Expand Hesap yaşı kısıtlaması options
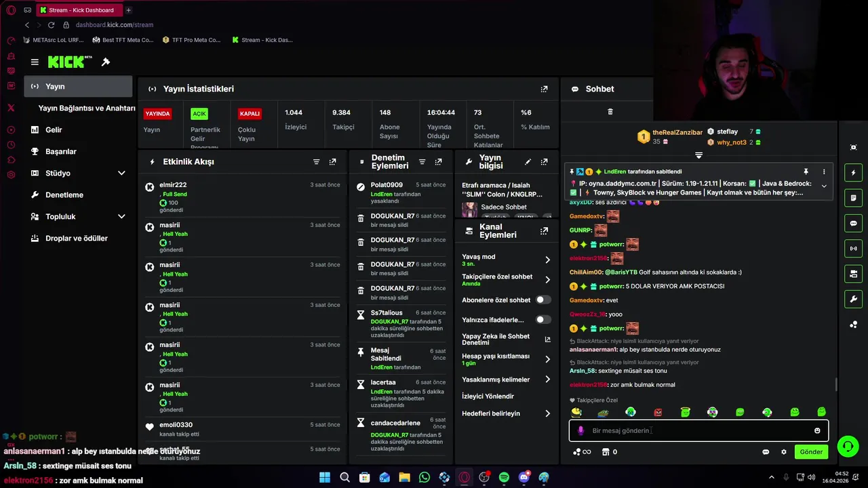The image size is (868, 488). (547, 359)
